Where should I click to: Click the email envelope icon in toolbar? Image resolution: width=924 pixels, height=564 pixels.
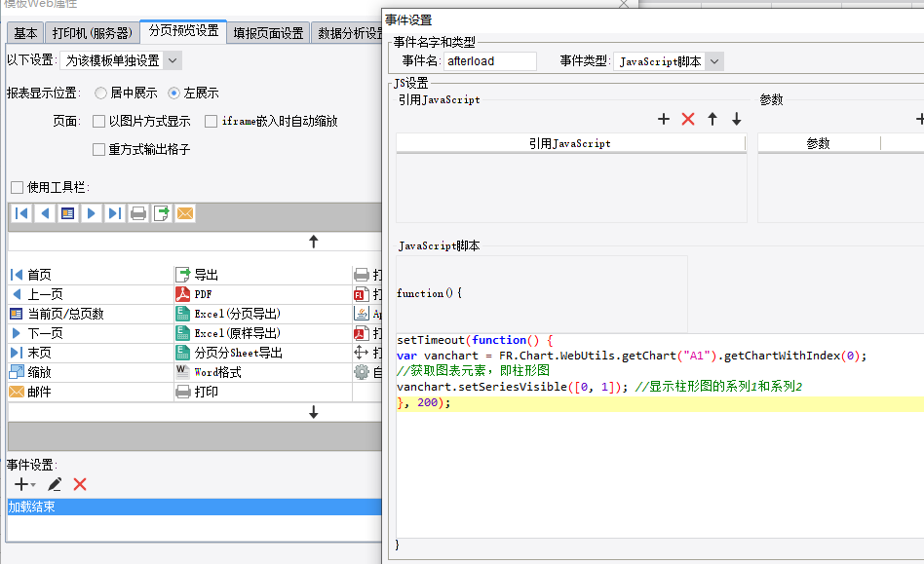click(185, 213)
